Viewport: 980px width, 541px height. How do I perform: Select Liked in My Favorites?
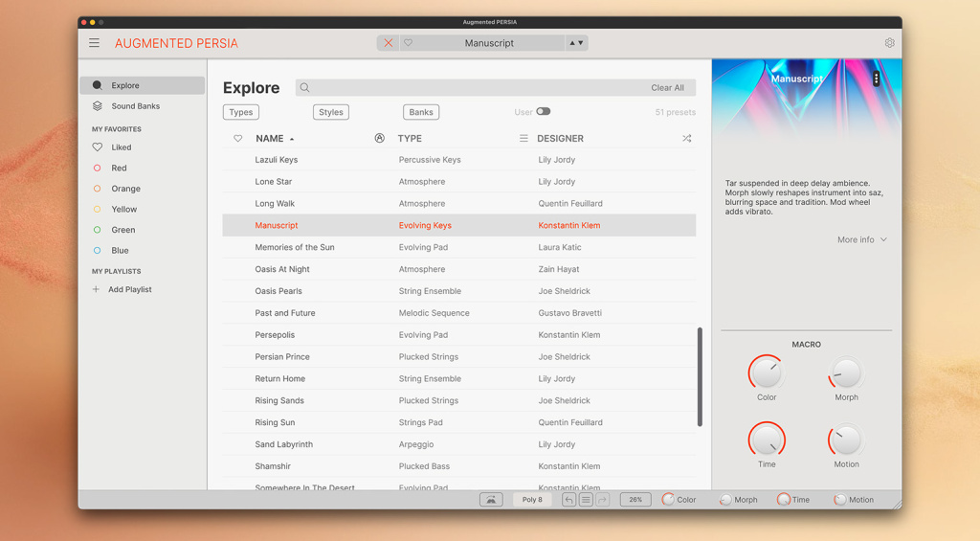click(x=122, y=147)
